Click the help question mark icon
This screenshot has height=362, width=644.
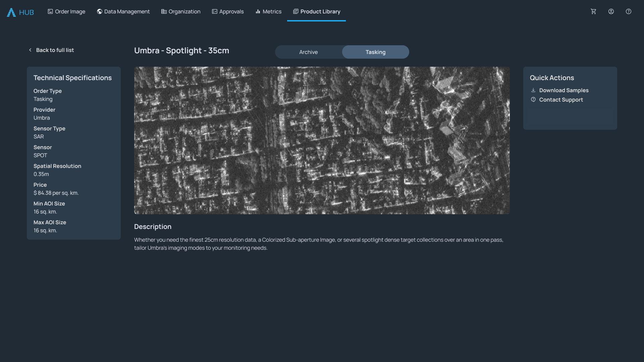(x=628, y=11)
